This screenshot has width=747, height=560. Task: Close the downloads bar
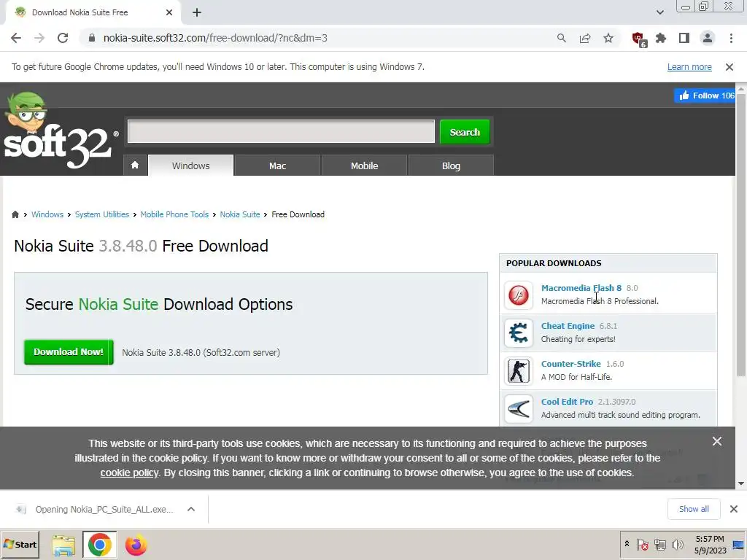[734, 509]
